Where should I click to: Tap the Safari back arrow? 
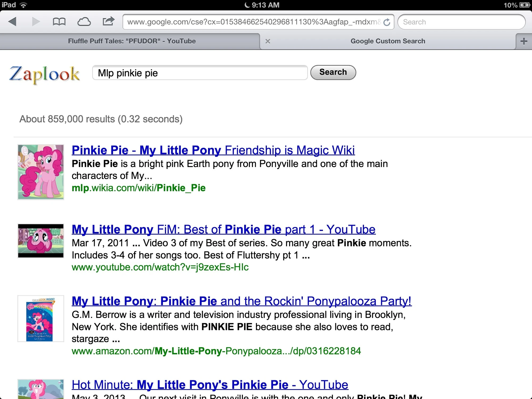coord(13,22)
